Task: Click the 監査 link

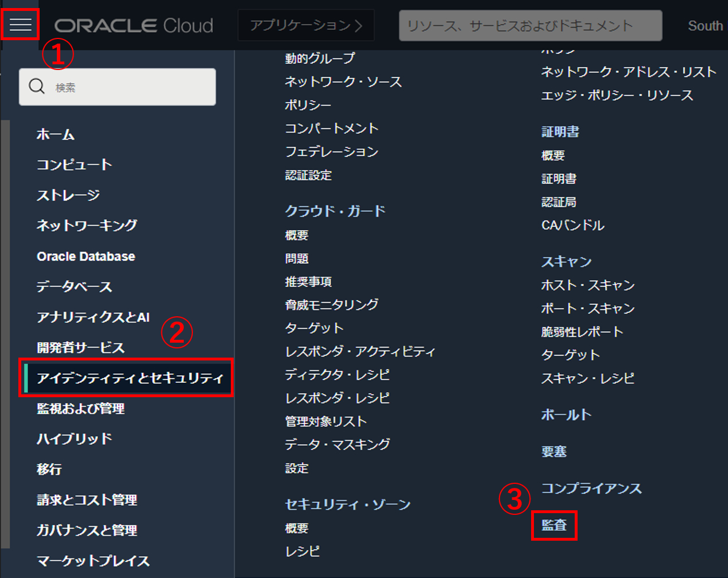Action: 554,525
